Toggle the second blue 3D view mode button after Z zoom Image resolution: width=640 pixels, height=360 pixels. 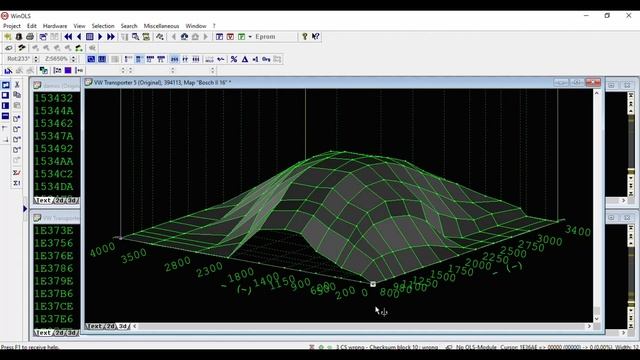click(102, 59)
